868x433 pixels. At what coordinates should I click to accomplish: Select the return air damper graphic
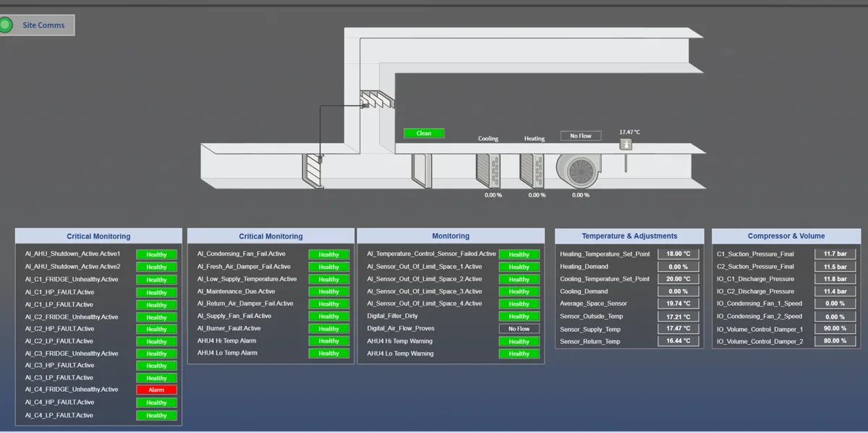pyautogui.click(x=378, y=99)
